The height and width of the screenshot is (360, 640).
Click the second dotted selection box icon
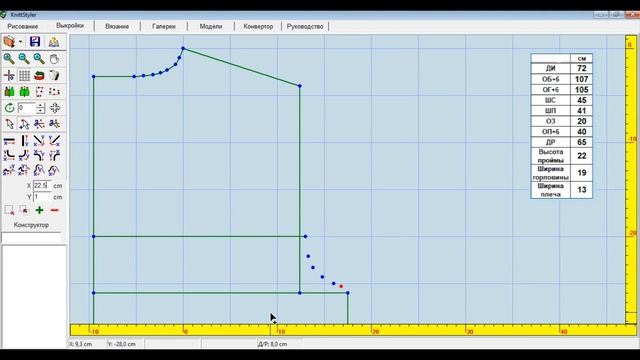pyautogui.click(x=24, y=210)
